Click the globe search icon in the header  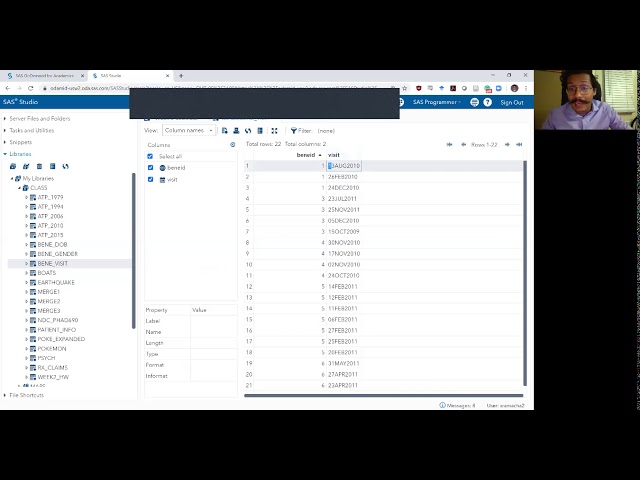tap(402, 102)
